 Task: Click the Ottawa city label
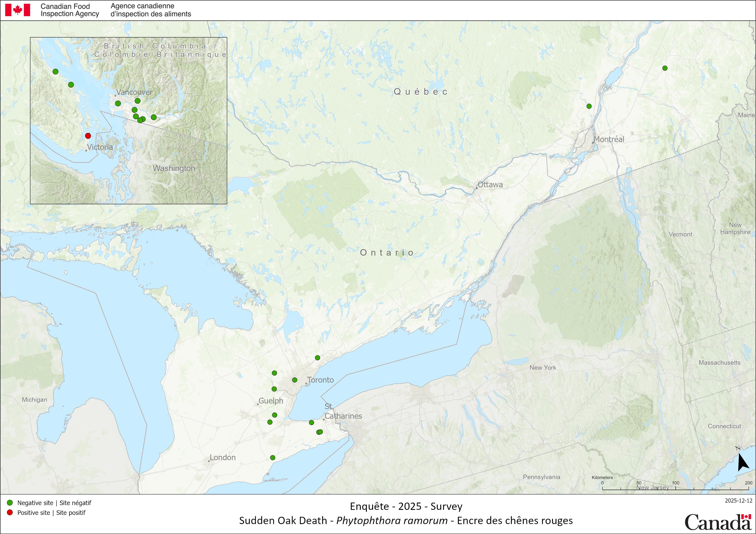point(490,185)
